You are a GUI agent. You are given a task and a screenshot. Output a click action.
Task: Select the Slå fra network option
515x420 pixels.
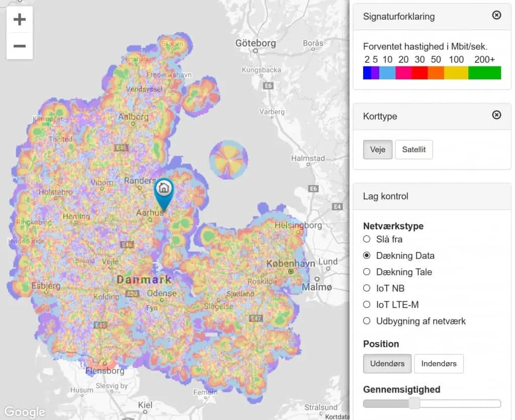coord(367,239)
